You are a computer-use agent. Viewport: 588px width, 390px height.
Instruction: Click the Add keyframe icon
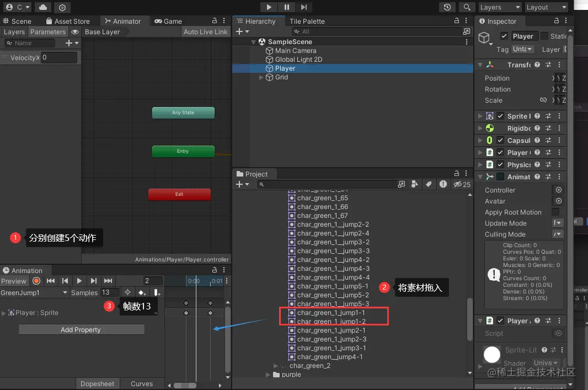142,292
